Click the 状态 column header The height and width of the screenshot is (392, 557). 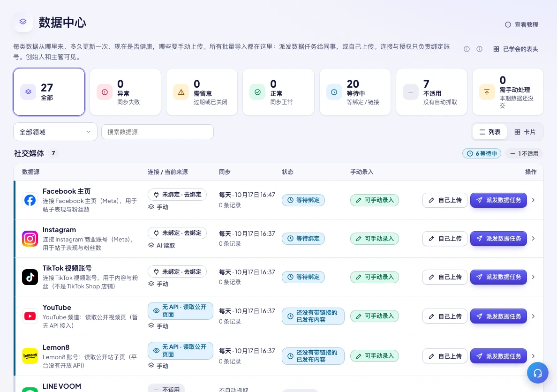coord(288,172)
